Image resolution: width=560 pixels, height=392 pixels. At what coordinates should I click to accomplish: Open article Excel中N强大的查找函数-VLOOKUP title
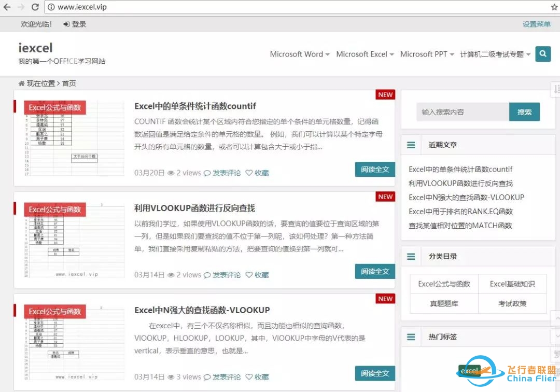pos(202,310)
